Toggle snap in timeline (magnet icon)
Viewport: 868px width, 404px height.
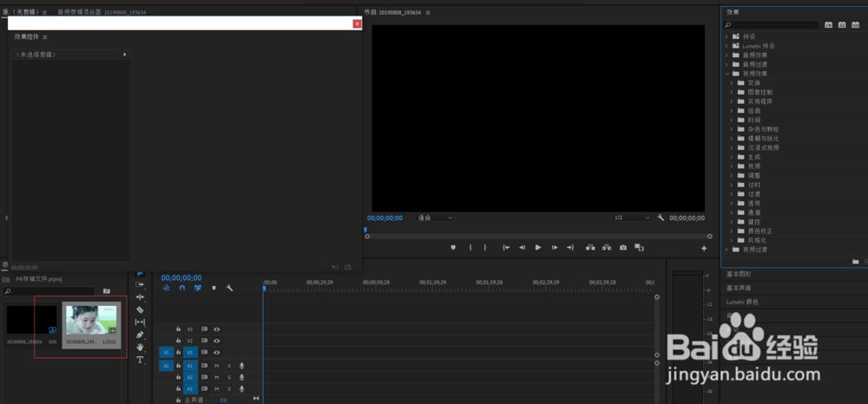(x=181, y=288)
